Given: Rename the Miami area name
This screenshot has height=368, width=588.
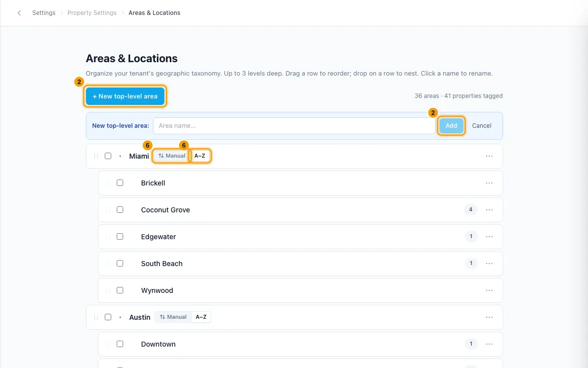Looking at the screenshot, I should 139,156.
